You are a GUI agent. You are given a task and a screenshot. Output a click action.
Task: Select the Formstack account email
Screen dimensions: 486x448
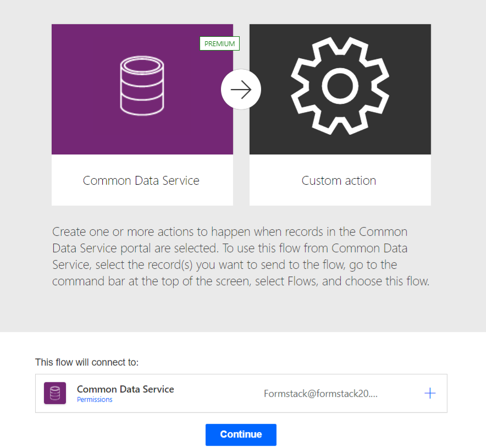[x=321, y=394]
